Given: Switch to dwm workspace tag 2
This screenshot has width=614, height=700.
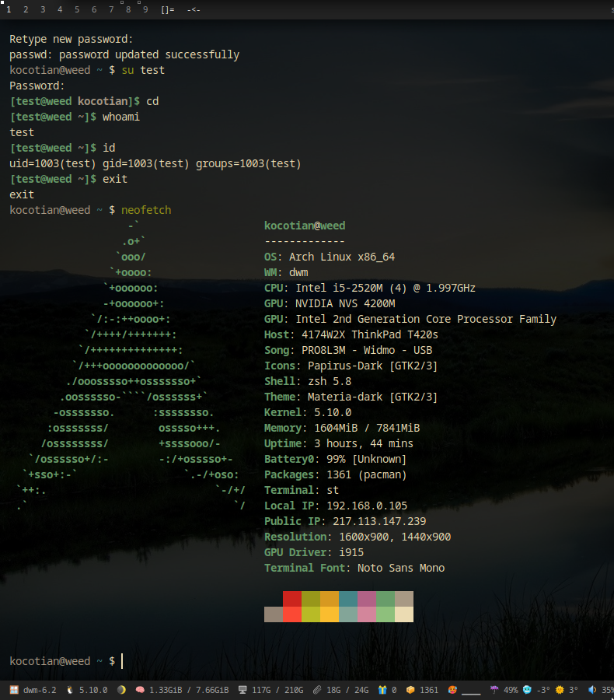Looking at the screenshot, I should click(26, 9).
